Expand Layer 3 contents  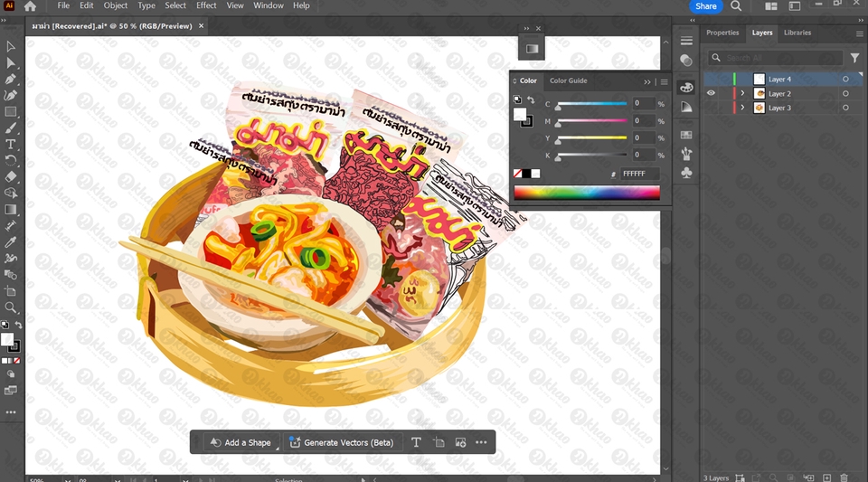point(743,108)
